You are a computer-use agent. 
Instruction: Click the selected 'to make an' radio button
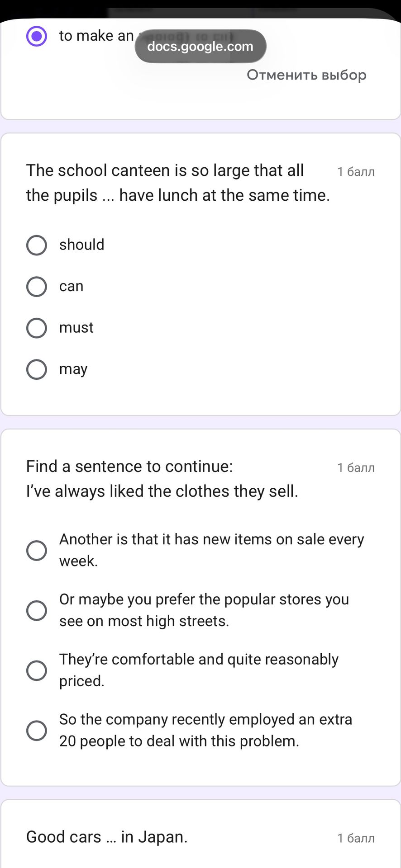[37, 36]
